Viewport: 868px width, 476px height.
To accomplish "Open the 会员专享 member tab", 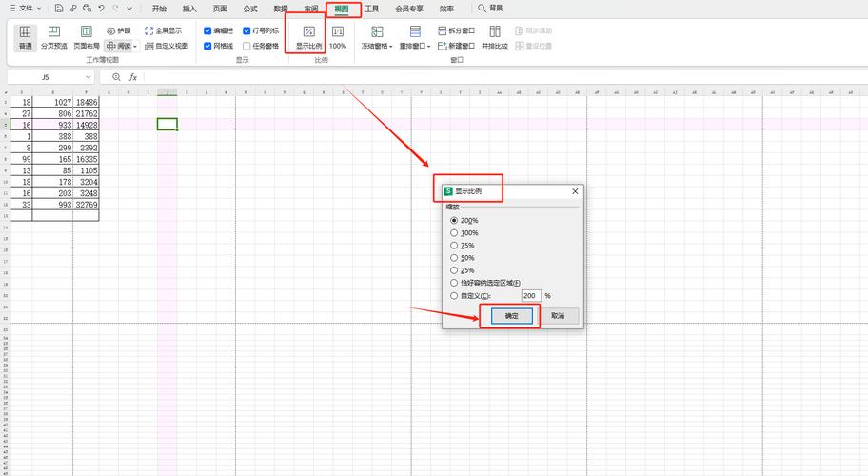I will pos(409,9).
